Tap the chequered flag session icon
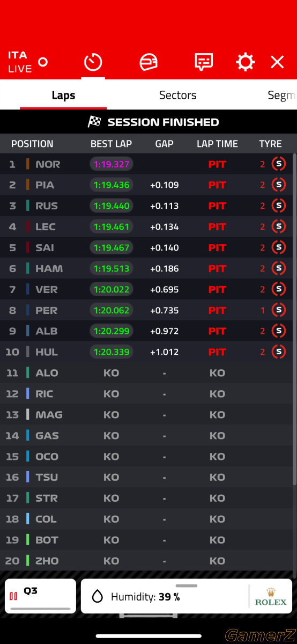Image resolution: width=297 pixels, height=644 pixels. 94,122
